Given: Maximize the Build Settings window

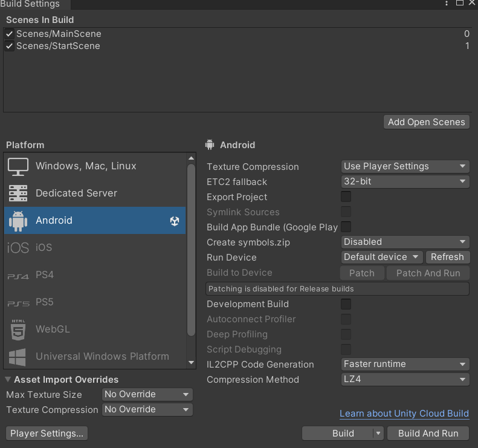Looking at the screenshot, I should click(x=460, y=3).
